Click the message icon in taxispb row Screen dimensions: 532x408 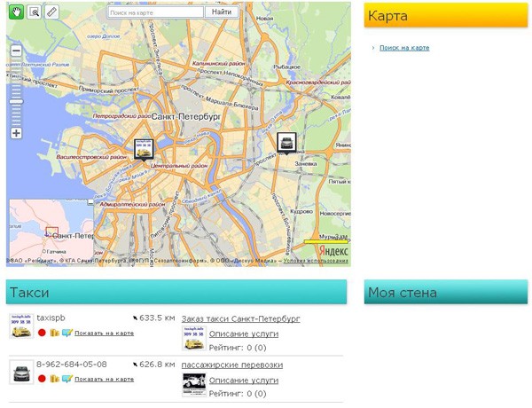pos(67,333)
